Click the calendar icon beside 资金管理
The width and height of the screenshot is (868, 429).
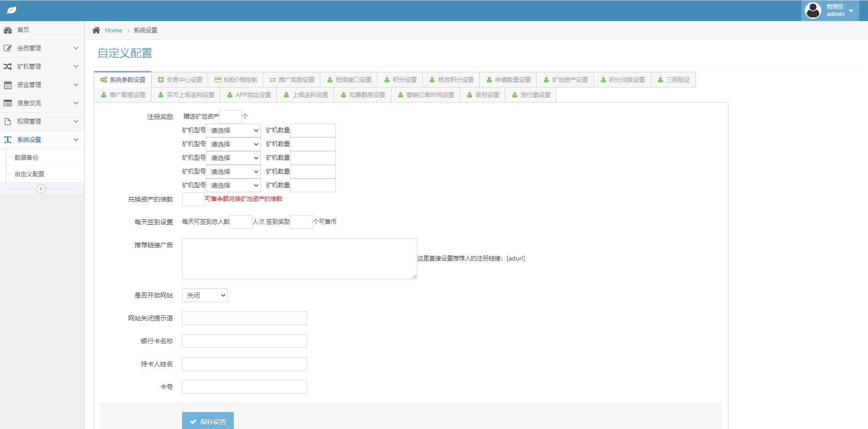pyautogui.click(x=8, y=85)
